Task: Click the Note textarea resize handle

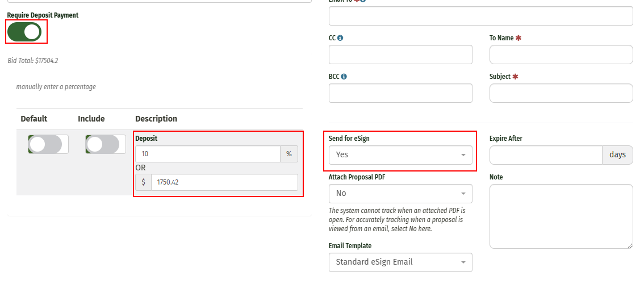Action: click(629, 245)
